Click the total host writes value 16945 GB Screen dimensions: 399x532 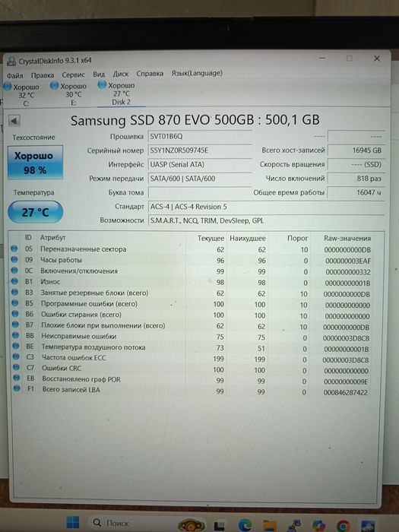[x=356, y=150]
